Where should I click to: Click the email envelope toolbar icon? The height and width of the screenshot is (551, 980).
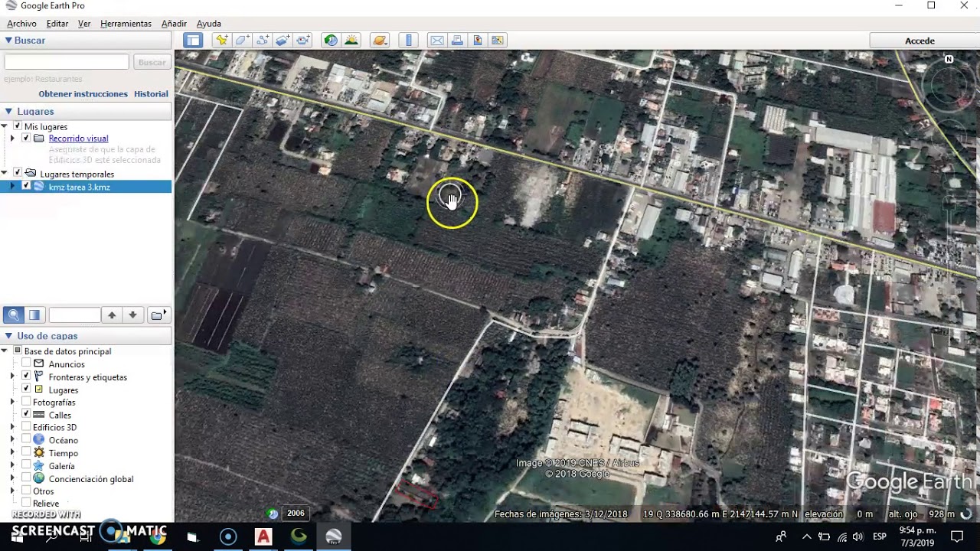[x=437, y=41]
